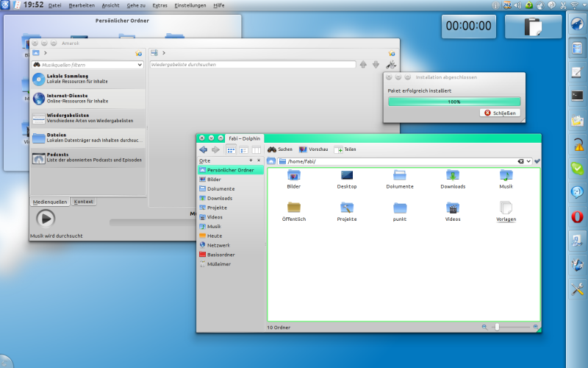The height and width of the screenshot is (368, 588).
Task: Click the 100% installation progress bar
Action: [x=454, y=102]
